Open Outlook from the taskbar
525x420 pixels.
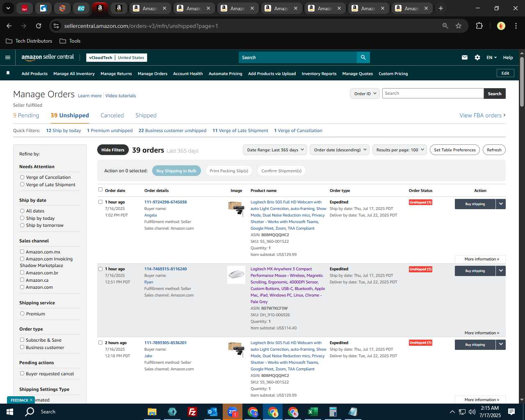click(212, 412)
